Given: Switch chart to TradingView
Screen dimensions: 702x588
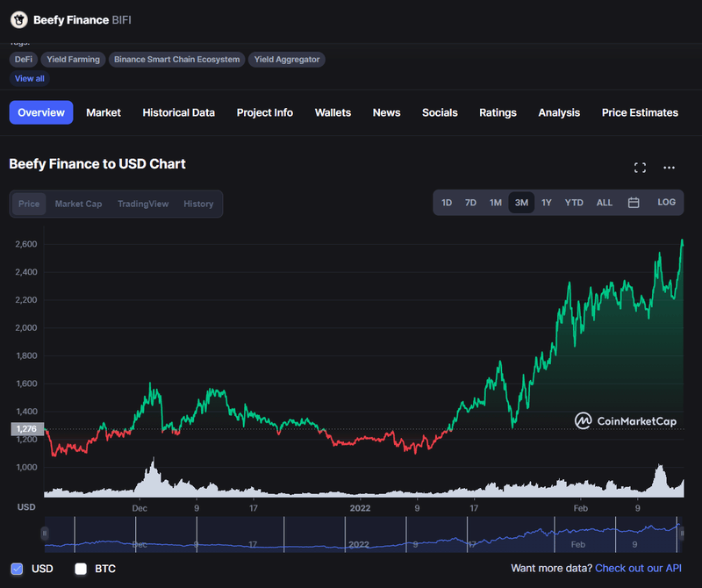Looking at the screenshot, I should pos(143,204).
